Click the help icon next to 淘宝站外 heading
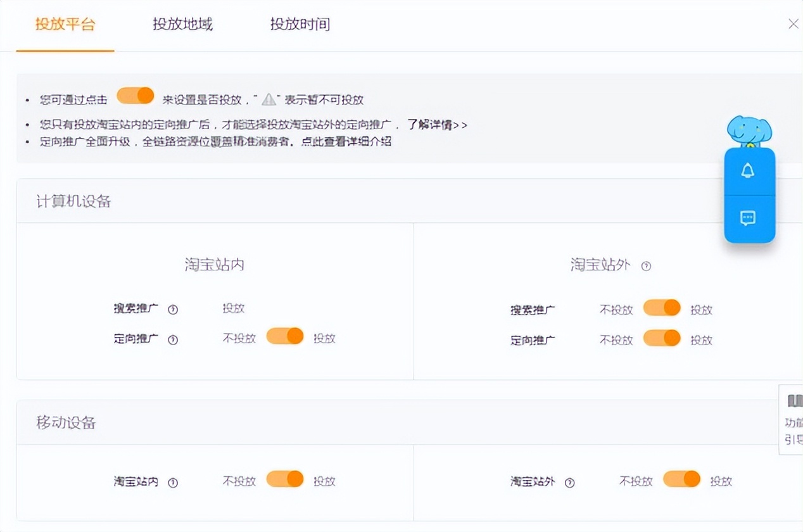This screenshot has height=532, width=803. click(646, 267)
